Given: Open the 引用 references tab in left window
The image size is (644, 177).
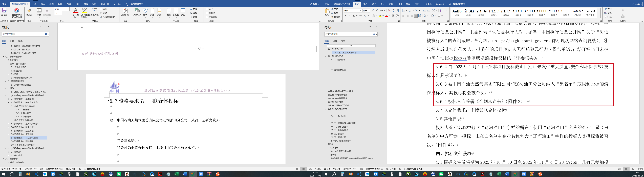Looking at the screenshot, I should click(77, 4).
